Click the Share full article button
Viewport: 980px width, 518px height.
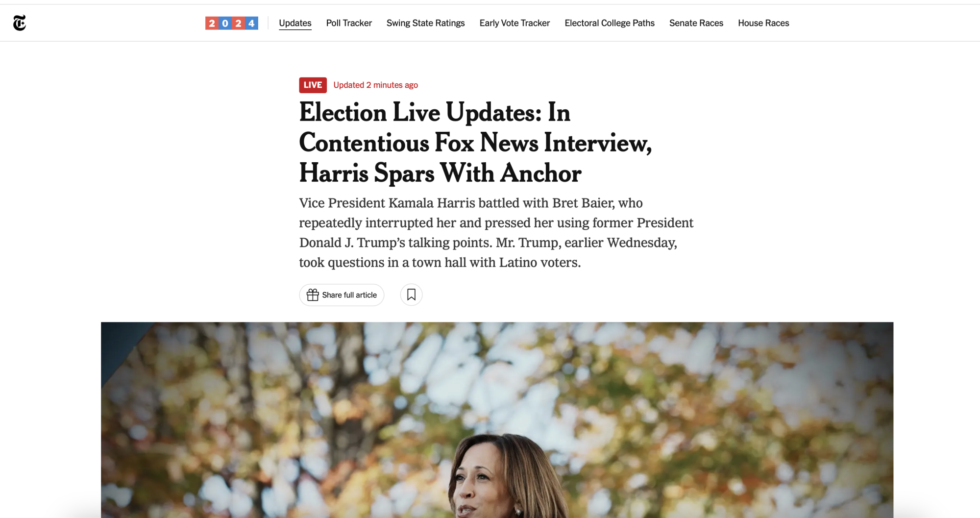(x=342, y=295)
